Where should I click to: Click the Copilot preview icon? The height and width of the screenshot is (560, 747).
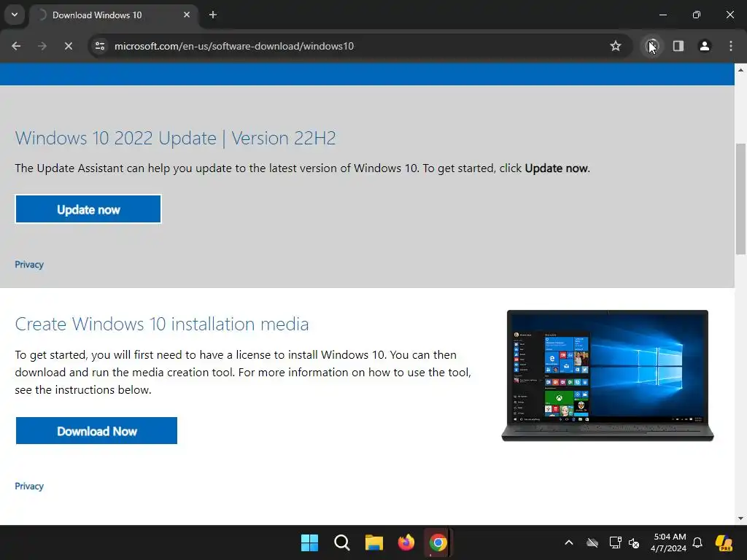[x=724, y=542]
